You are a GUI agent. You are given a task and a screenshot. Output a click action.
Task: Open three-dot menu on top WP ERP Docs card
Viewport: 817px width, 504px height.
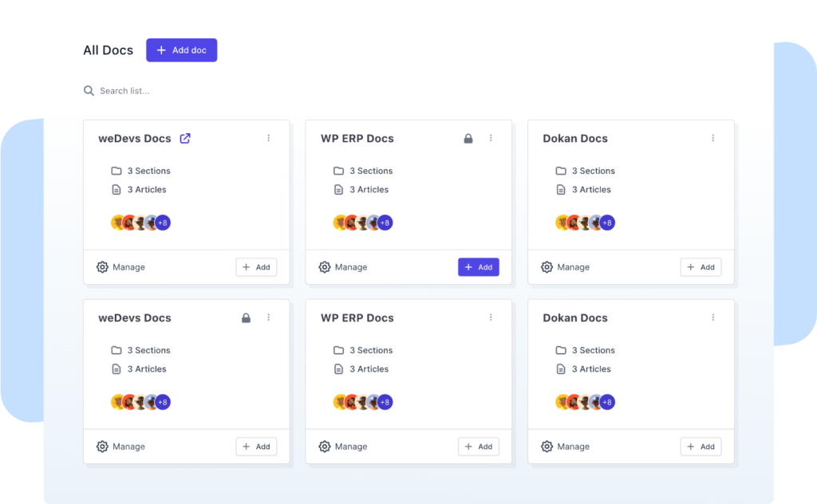(x=491, y=138)
